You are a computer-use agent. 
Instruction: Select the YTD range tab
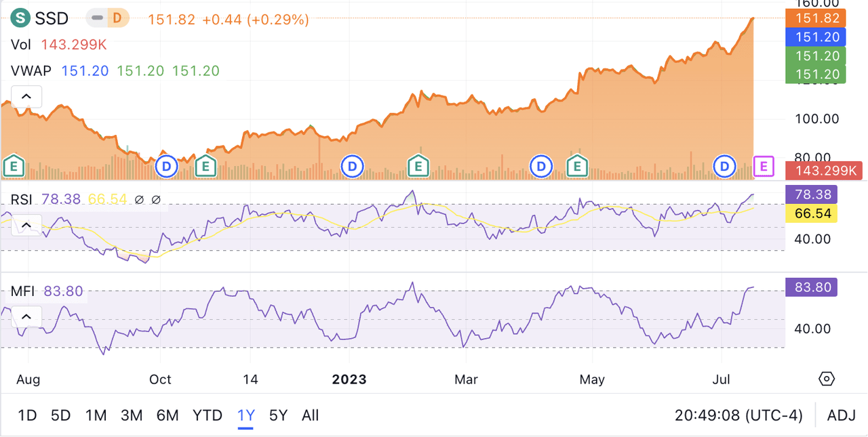207,415
